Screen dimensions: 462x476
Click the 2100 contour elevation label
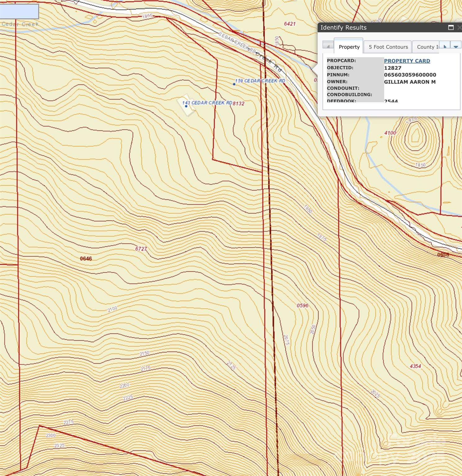click(x=112, y=308)
